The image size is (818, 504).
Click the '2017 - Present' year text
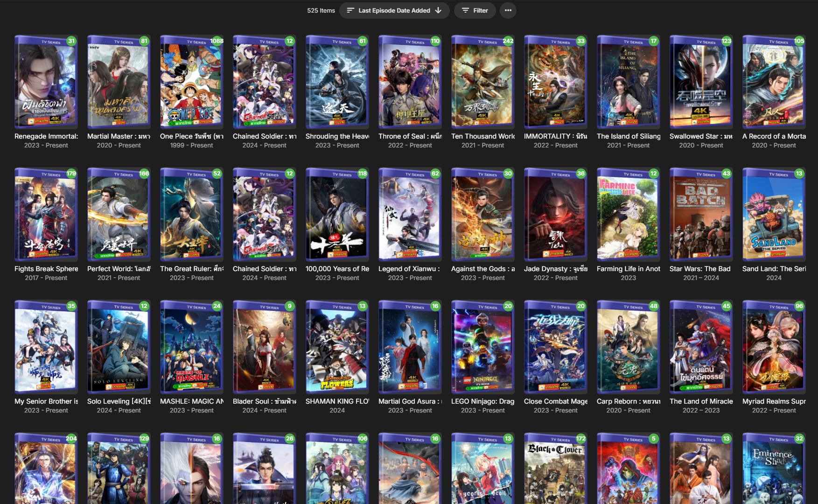coord(46,278)
